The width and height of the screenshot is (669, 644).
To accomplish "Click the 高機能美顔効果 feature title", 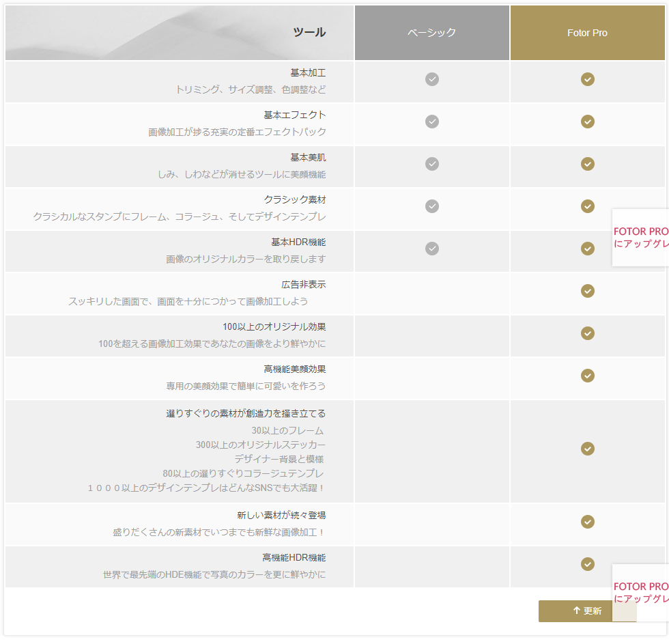I will click(x=295, y=369).
